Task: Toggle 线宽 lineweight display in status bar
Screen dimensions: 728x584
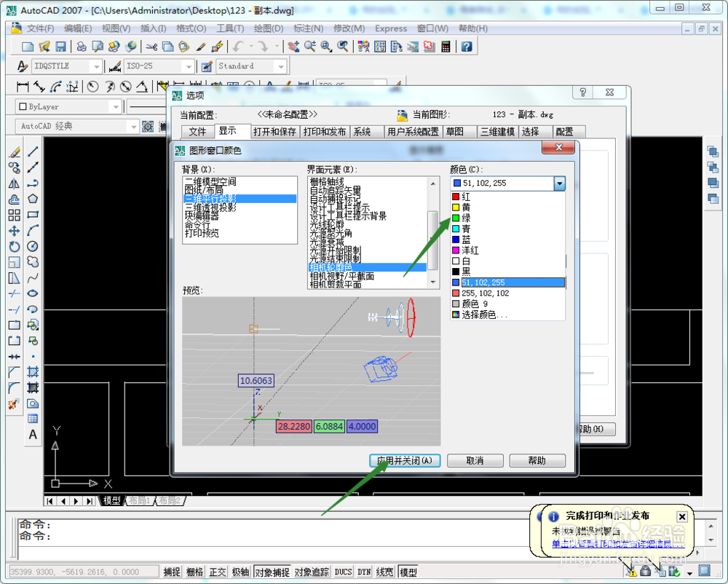Action: [385, 572]
